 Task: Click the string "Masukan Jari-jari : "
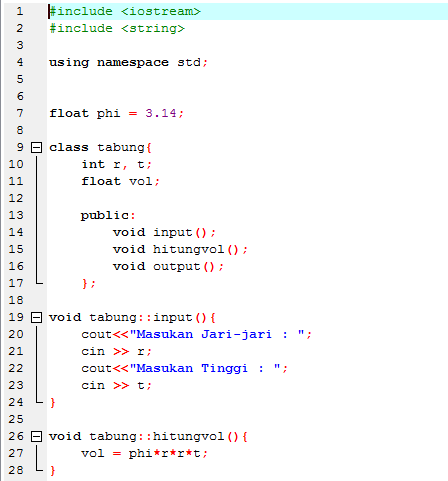coord(217,334)
